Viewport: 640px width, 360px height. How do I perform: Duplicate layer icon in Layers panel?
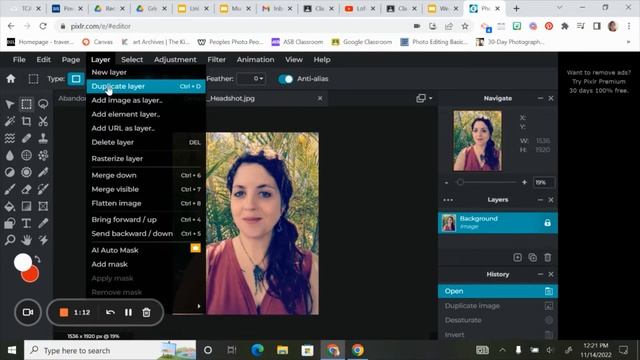point(533,258)
